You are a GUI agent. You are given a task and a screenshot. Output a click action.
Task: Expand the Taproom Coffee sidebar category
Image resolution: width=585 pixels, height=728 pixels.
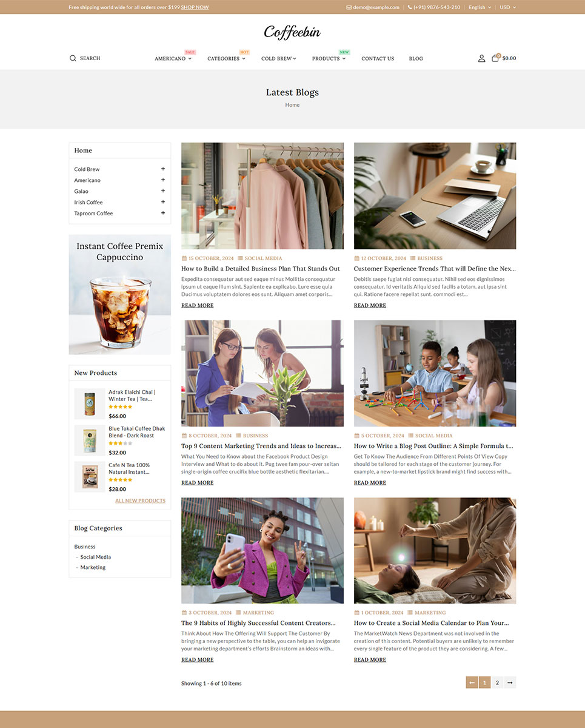(163, 213)
